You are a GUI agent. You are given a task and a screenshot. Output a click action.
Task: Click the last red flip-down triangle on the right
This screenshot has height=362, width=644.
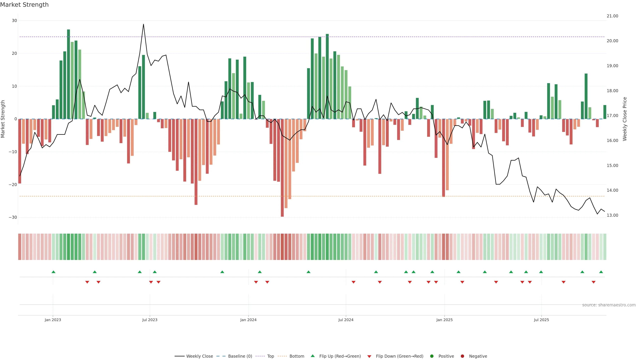tap(594, 282)
